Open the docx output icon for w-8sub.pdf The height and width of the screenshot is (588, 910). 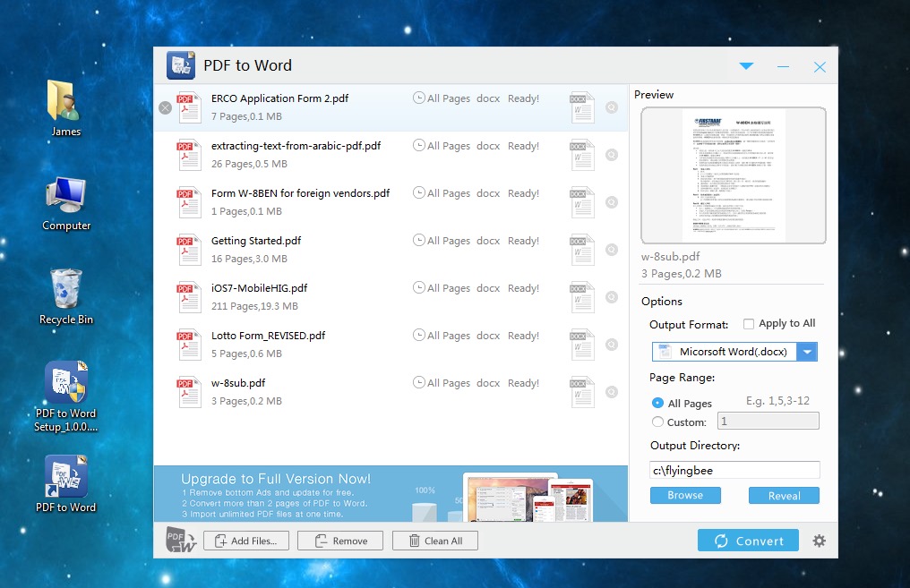(x=582, y=393)
